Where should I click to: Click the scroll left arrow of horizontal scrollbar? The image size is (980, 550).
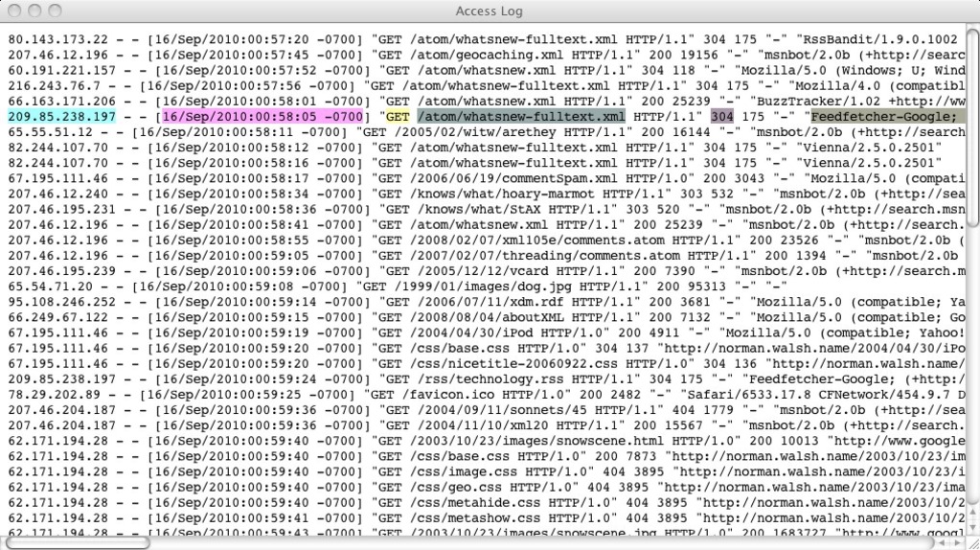tap(942, 543)
